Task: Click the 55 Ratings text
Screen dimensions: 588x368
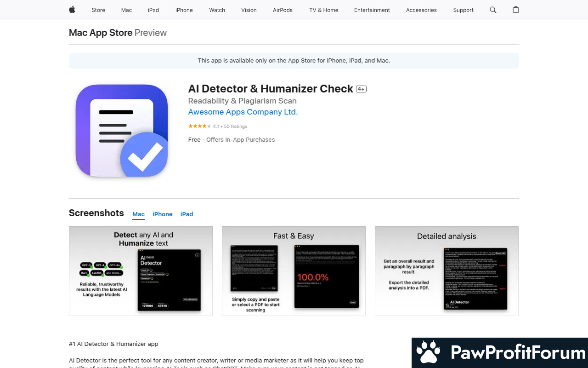Action: pyautogui.click(x=236, y=126)
